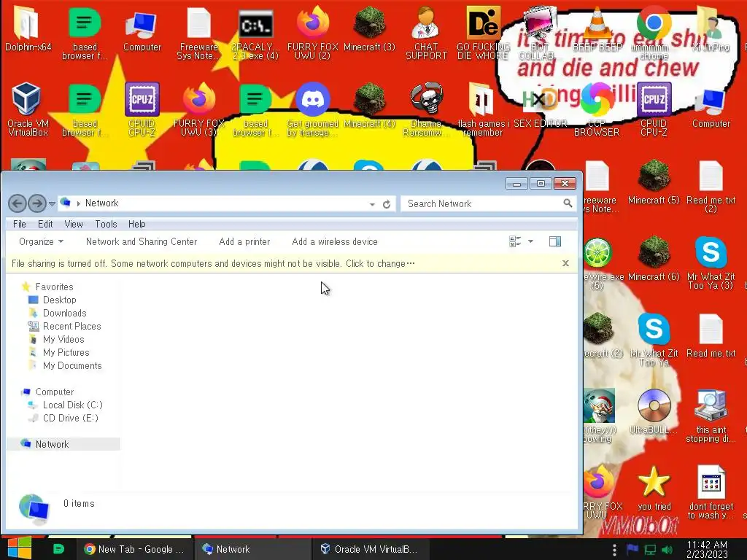Go back in Explorer navigation
This screenshot has width=747, height=560.
[x=18, y=203]
